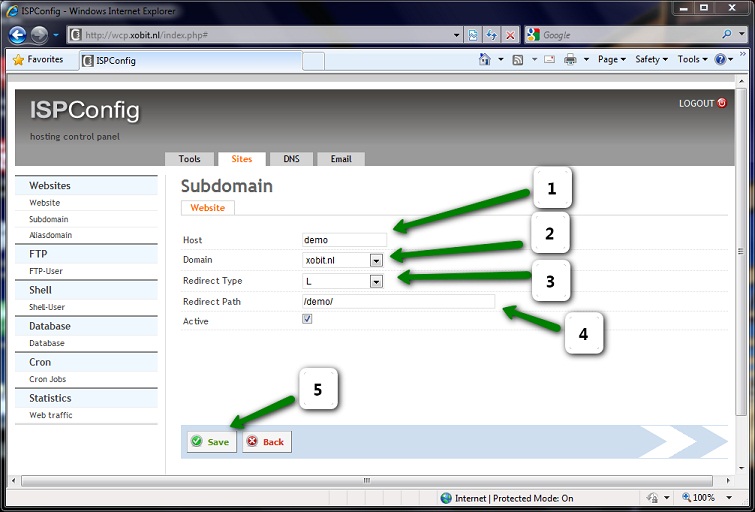This screenshot has height=512, width=755.
Task: Click the Redirect Path text field
Action: click(397, 301)
